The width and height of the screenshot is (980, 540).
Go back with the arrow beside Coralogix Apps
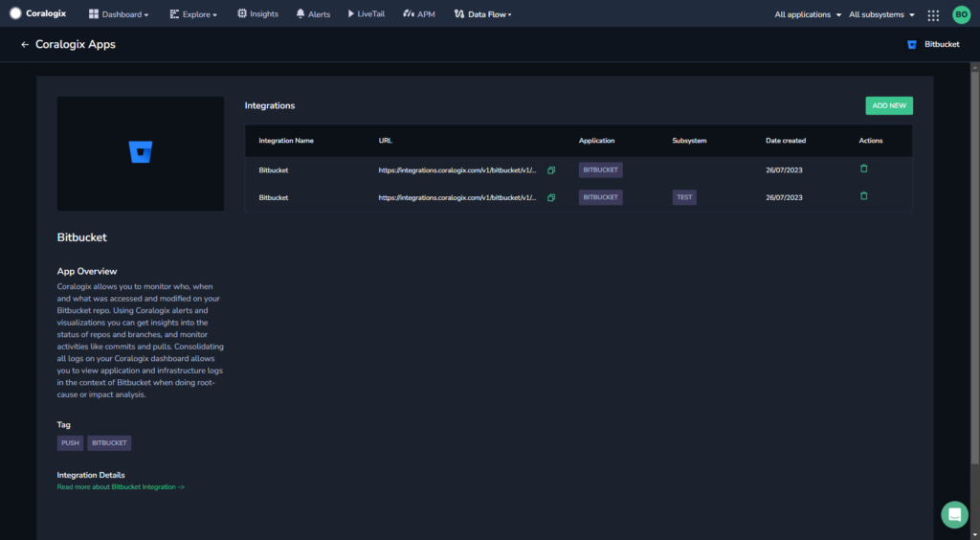click(25, 44)
